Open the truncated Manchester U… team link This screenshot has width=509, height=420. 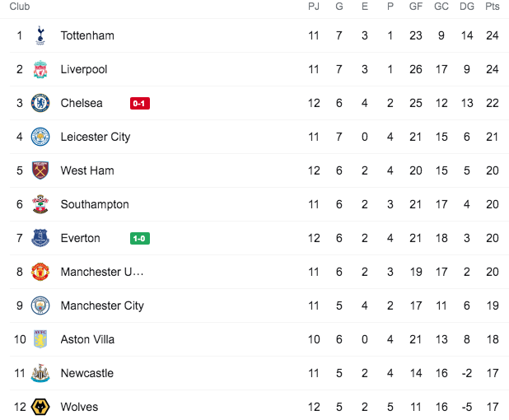102,272
